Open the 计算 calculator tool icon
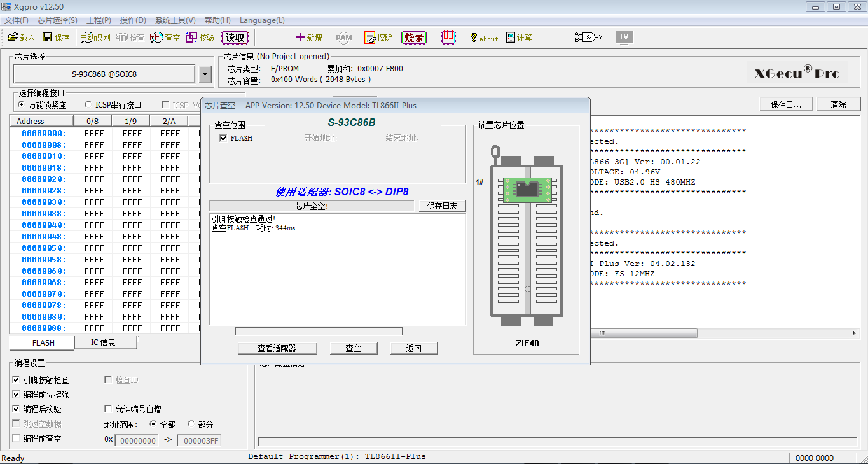The image size is (868, 464). point(518,38)
